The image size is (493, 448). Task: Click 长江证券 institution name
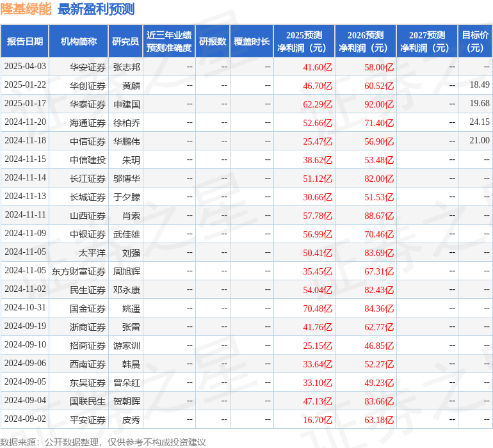88,179
